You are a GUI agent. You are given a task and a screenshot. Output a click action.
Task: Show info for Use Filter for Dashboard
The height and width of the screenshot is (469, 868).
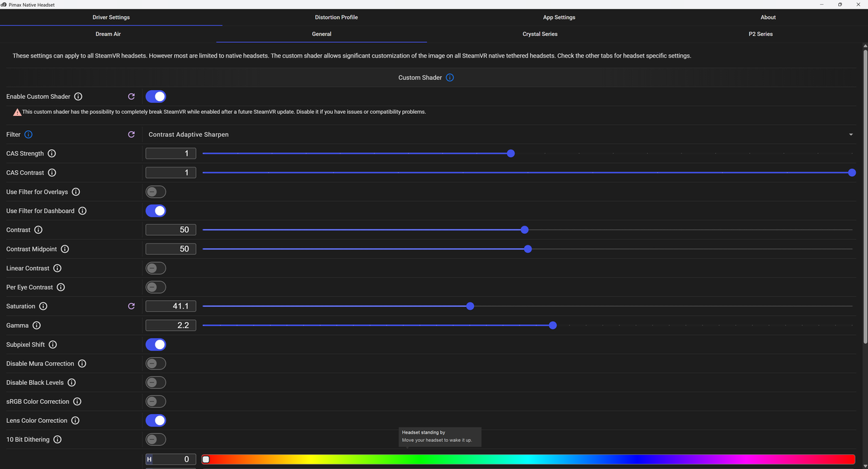click(x=82, y=211)
